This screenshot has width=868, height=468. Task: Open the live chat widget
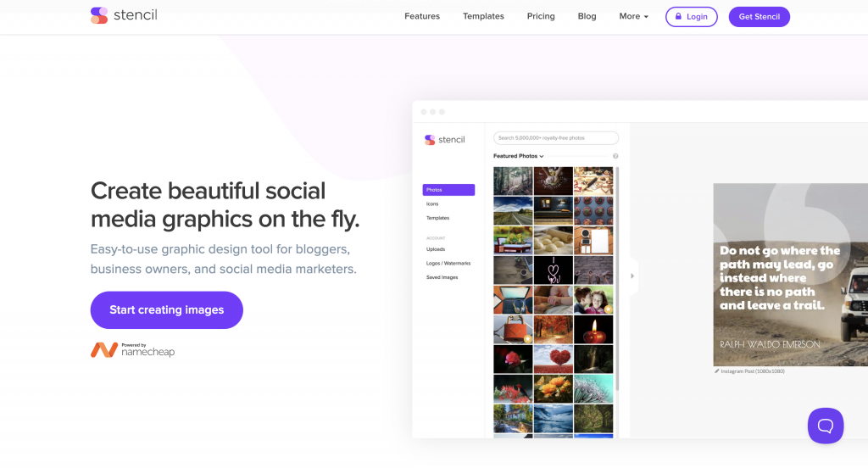point(826,426)
